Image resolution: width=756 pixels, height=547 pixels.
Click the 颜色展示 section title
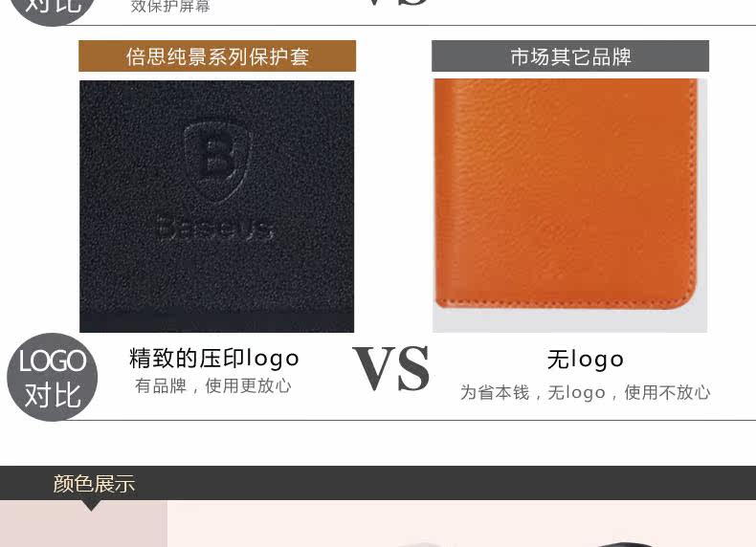point(94,483)
